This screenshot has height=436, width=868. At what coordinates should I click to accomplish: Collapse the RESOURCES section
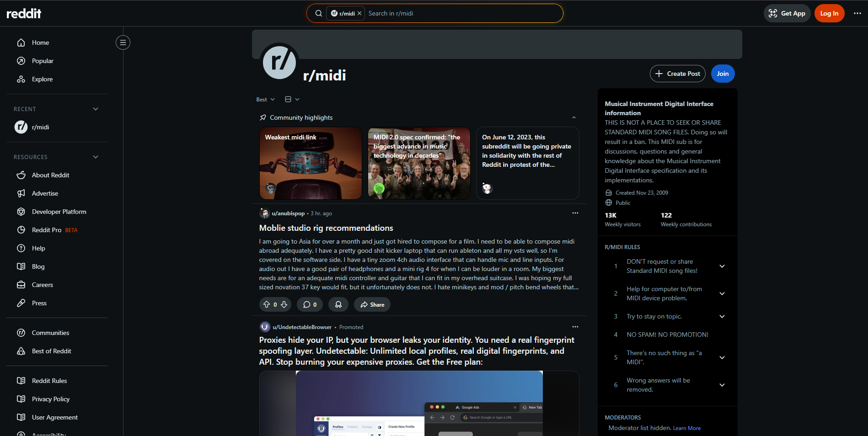[95, 157]
